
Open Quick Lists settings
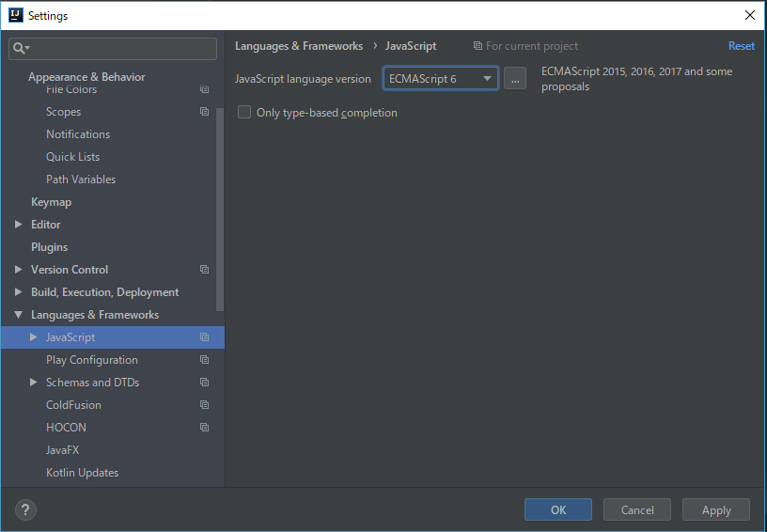coord(73,156)
